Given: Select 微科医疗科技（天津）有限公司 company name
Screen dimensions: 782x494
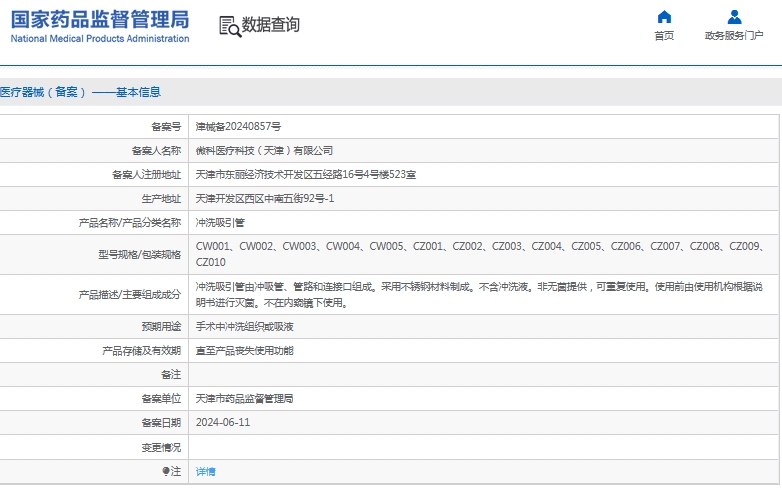Looking at the screenshot, I should (264, 151).
